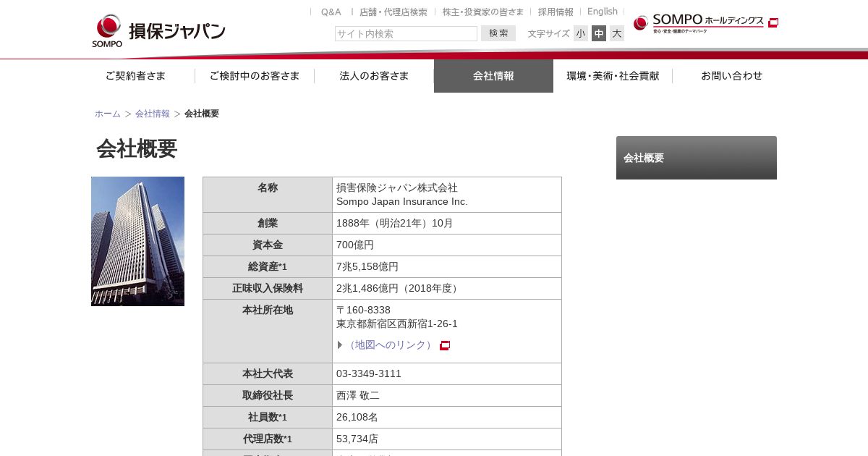
Task: Open 環境・美術・社会貢献 menu
Action: tap(613, 76)
